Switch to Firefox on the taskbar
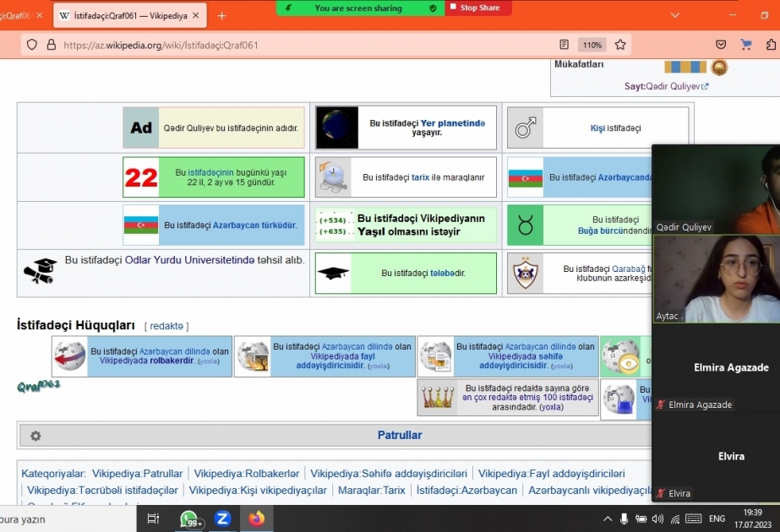Image resolution: width=780 pixels, height=532 pixels. pos(257,518)
